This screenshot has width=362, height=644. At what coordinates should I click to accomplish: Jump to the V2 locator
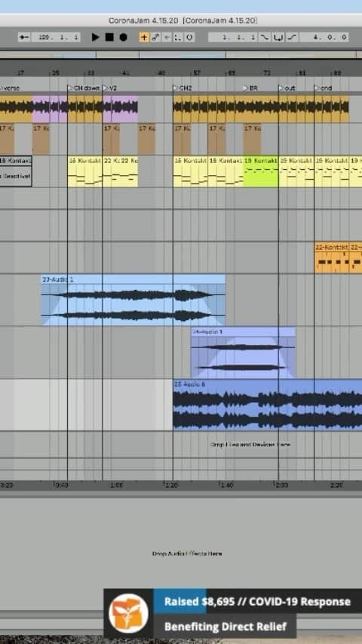coord(109,88)
